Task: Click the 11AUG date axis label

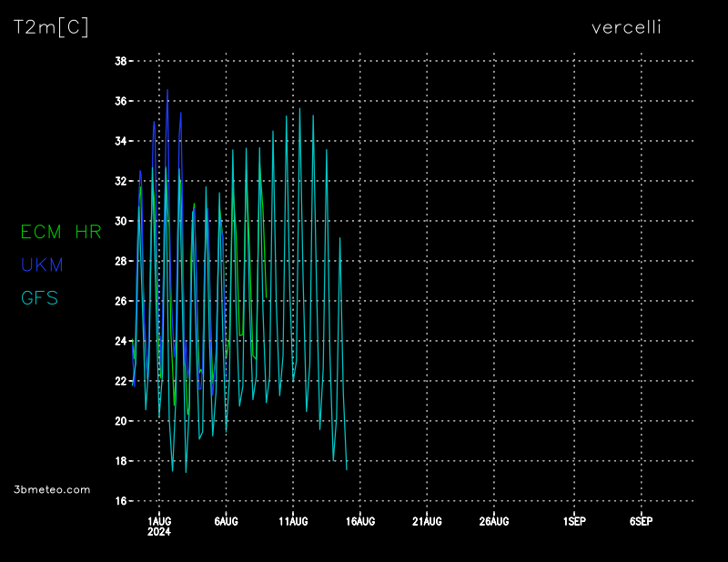Action: click(293, 521)
